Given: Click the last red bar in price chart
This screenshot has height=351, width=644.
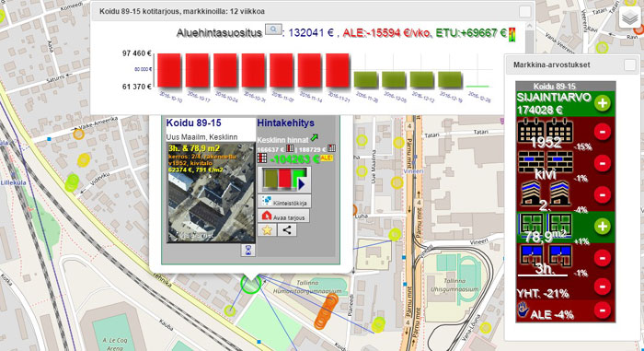Looking at the screenshot, I should 338,70.
